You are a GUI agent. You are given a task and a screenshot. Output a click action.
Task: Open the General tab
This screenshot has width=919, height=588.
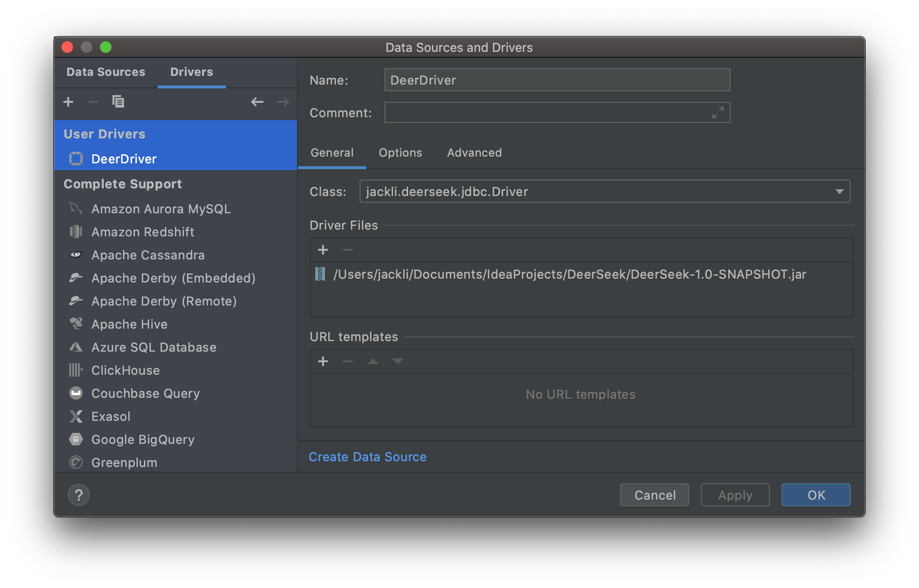pos(332,153)
